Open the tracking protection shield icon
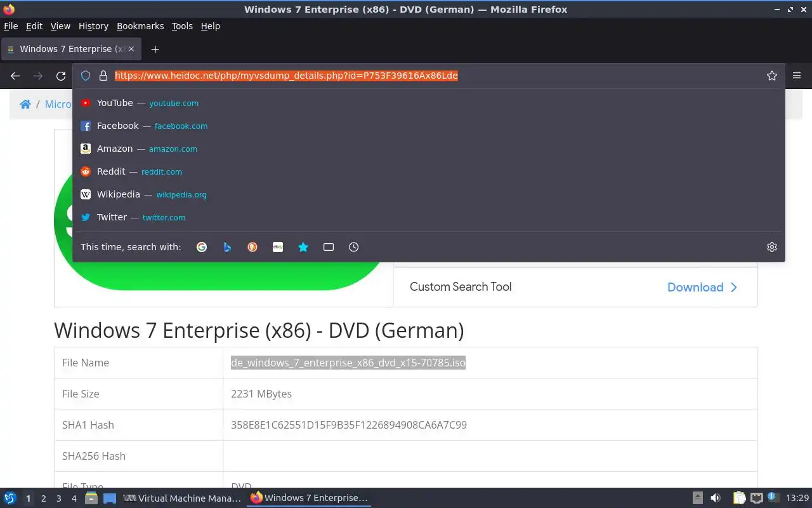 (86, 76)
